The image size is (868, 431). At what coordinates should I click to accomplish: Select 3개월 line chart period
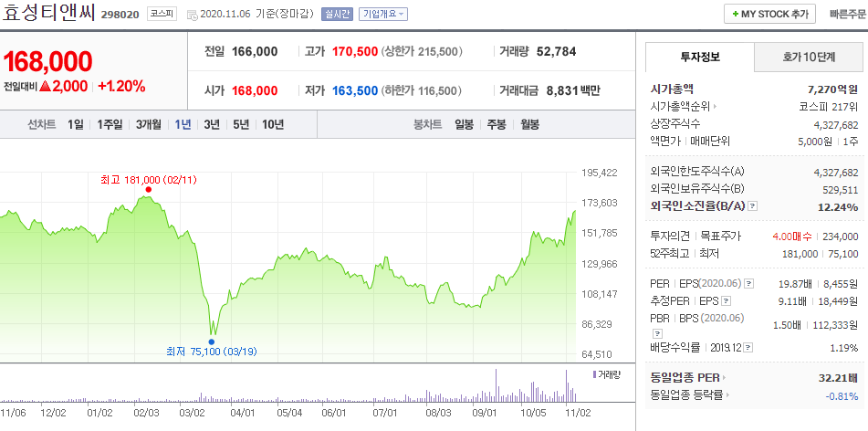[149, 125]
